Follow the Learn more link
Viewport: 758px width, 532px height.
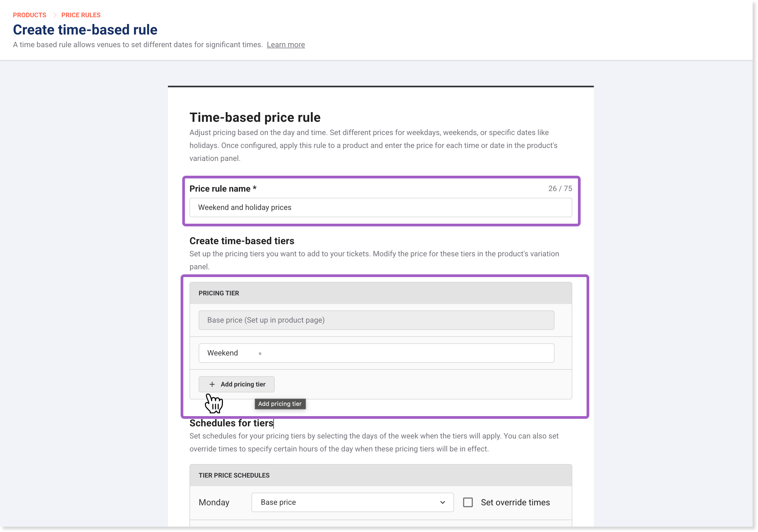coord(285,44)
